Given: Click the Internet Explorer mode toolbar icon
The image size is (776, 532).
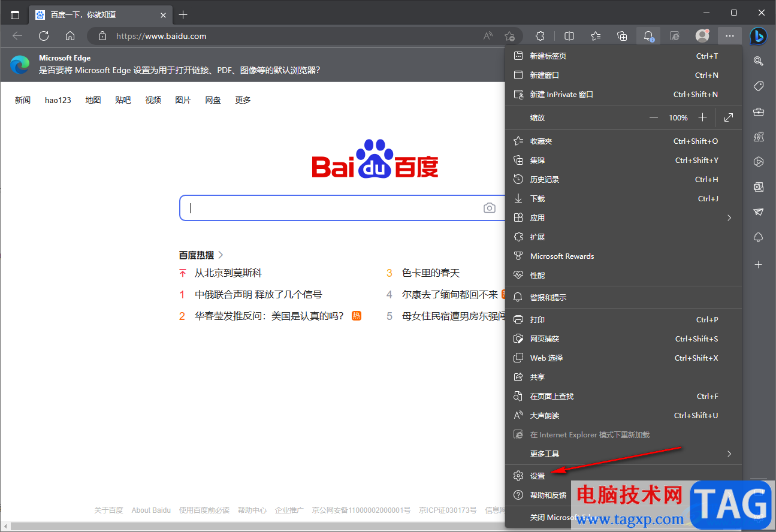Looking at the screenshot, I should tap(675, 36).
